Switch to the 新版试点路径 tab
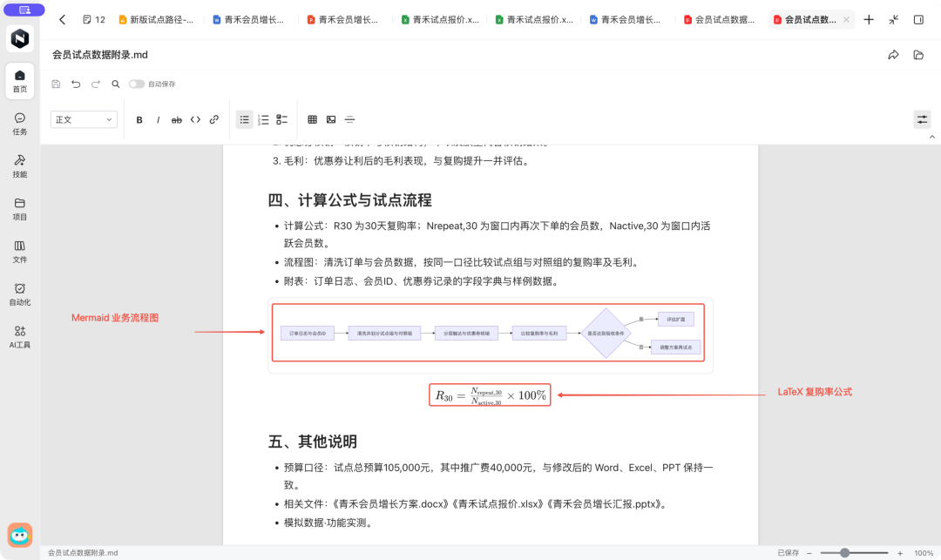Viewport: 941px width, 560px height. click(x=156, y=20)
